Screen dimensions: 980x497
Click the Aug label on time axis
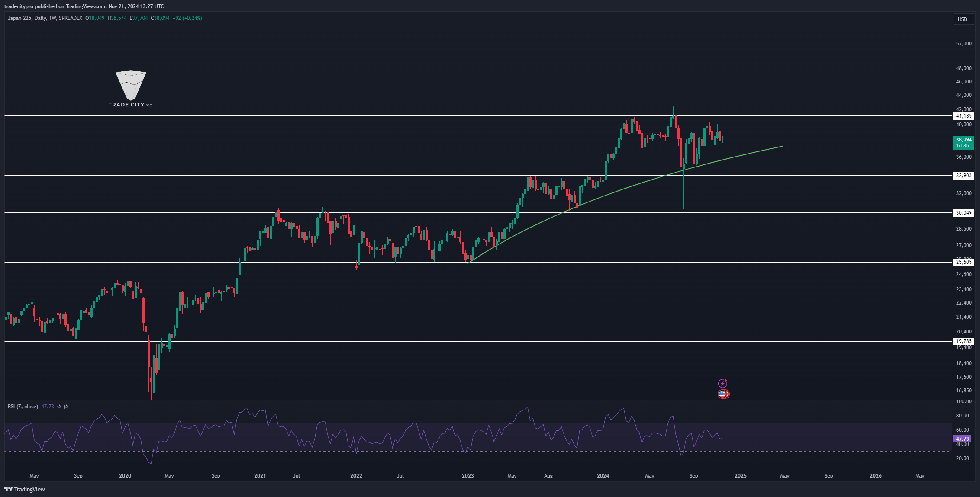click(548, 476)
